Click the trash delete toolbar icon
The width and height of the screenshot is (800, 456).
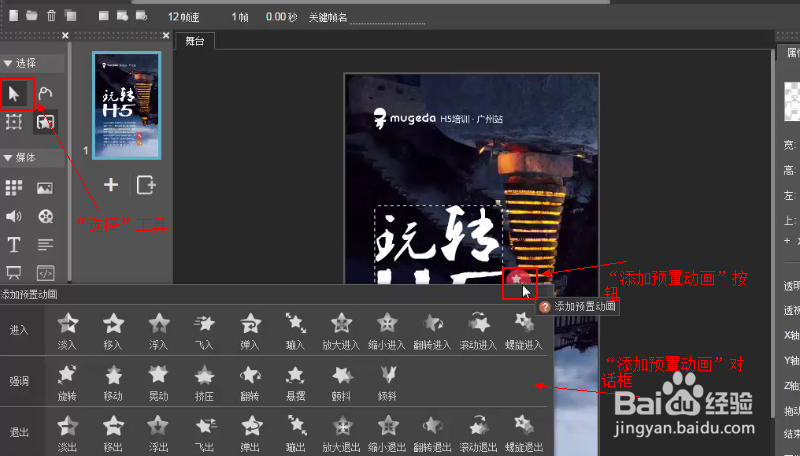tap(52, 16)
